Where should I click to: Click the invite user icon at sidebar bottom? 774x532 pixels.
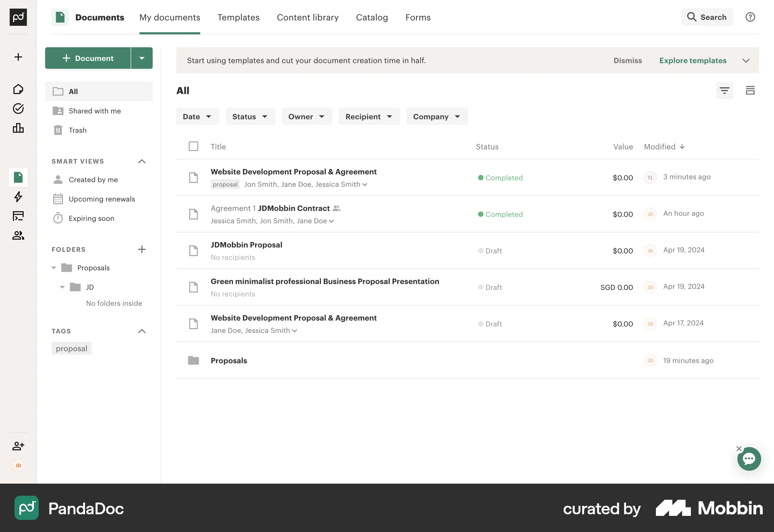tap(18, 446)
